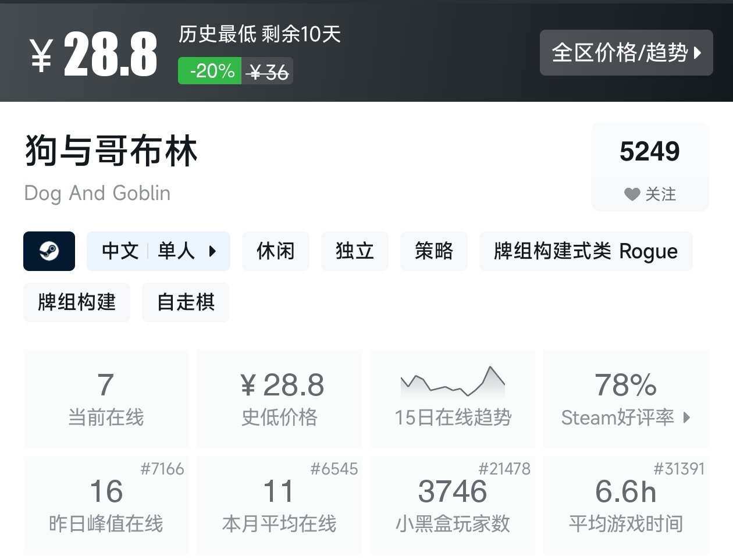The width and height of the screenshot is (733, 560).
Task: Click the -20% discount badge
Action: pos(210,71)
